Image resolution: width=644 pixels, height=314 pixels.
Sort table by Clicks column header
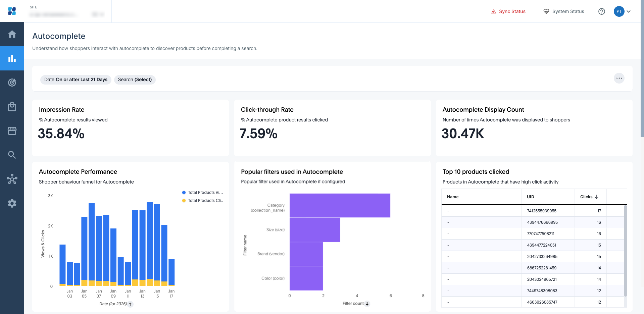(x=589, y=197)
